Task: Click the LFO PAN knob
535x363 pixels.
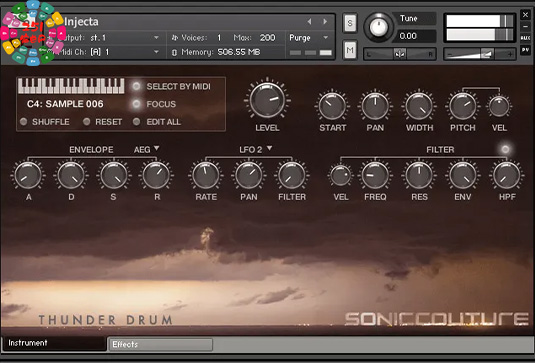Action: (249, 175)
